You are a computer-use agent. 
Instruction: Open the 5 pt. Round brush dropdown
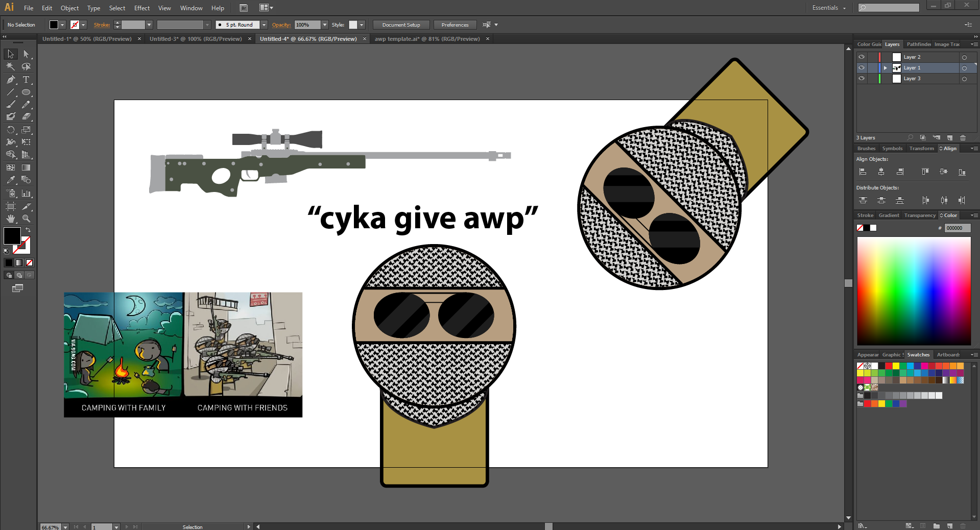pyautogui.click(x=264, y=25)
